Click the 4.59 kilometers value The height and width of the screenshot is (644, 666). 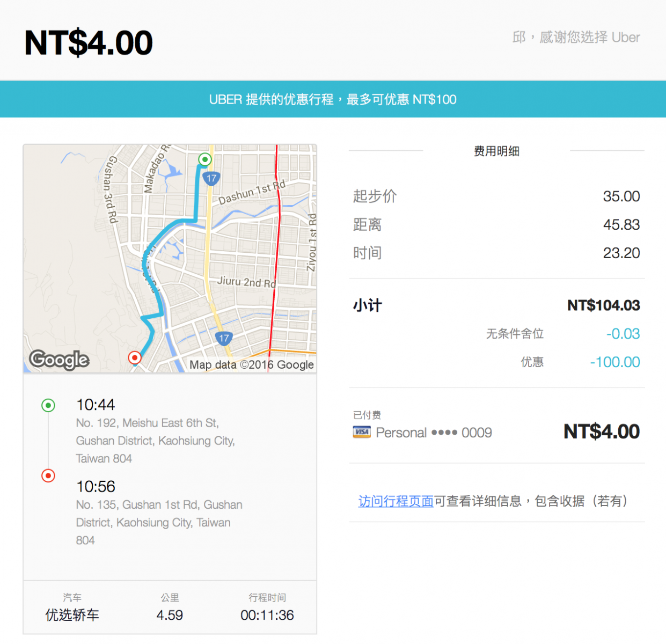[x=170, y=615]
